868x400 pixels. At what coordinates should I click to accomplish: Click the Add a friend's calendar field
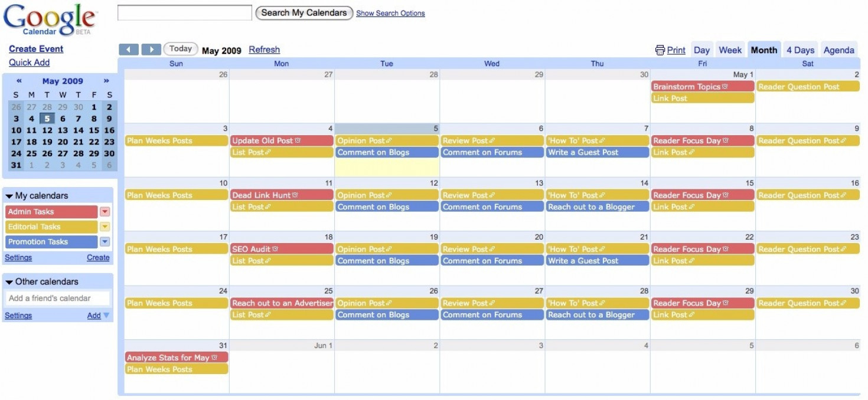click(58, 299)
